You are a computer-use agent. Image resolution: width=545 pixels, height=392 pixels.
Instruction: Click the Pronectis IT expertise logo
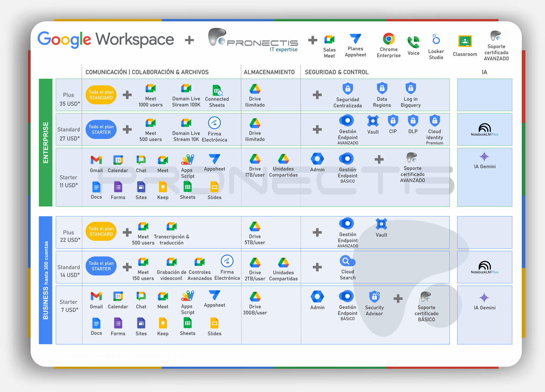click(253, 40)
